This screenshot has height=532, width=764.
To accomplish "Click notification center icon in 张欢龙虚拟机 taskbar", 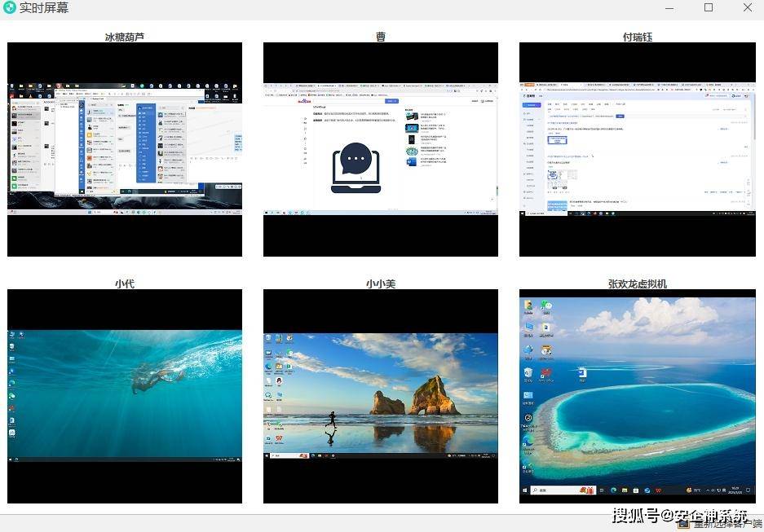I will pos(748,490).
